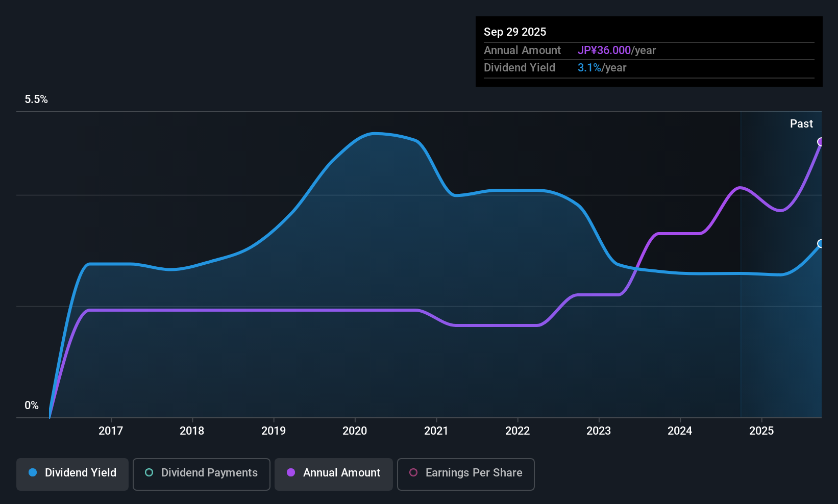Click the 2017 x-axis label
838x504 pixels.
pos(111,431)
